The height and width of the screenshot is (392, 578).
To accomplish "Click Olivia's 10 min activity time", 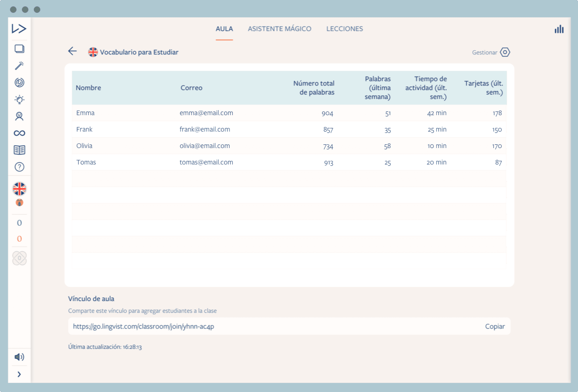I will pos(437,146).
